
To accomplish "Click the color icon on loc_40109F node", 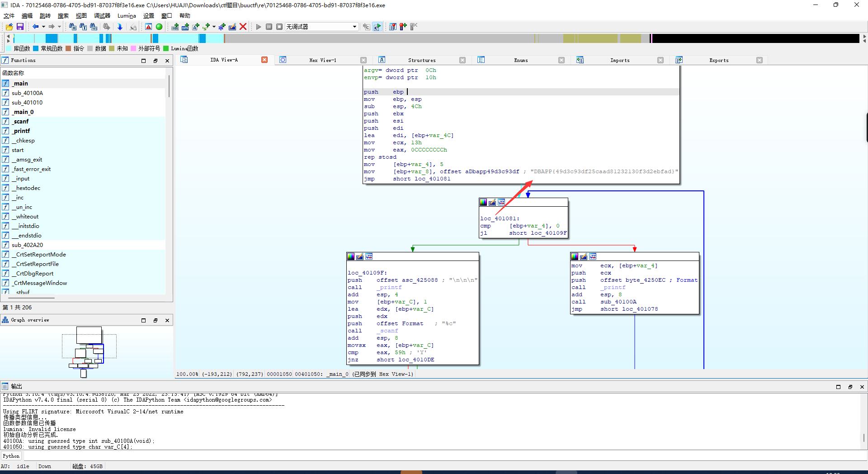I will tap(351, 256).
